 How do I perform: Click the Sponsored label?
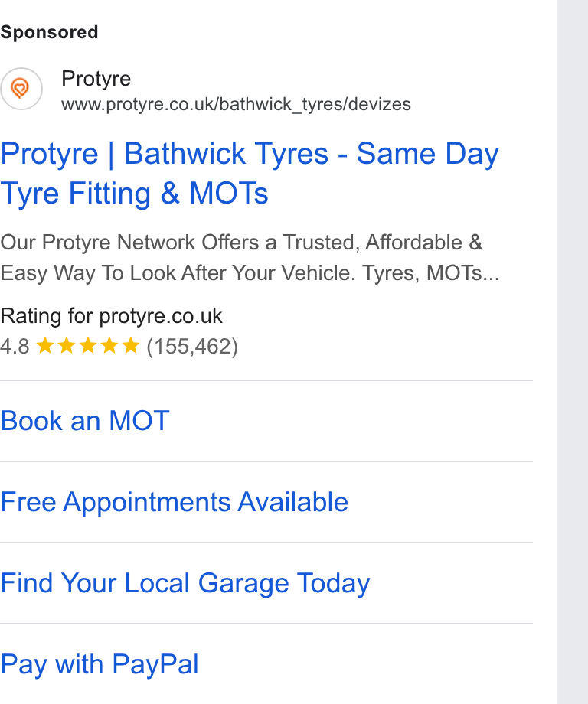pos(49,32)
